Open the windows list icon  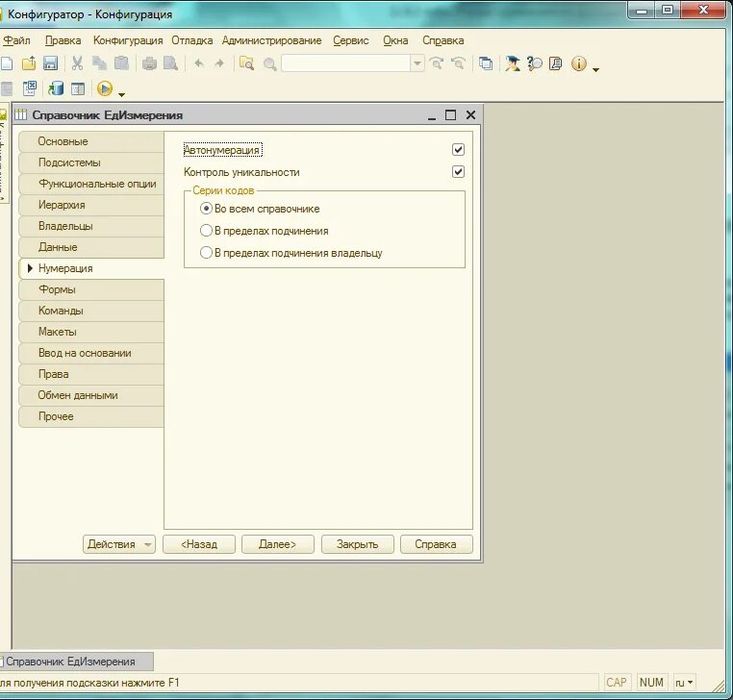click(x=486, y=63)
